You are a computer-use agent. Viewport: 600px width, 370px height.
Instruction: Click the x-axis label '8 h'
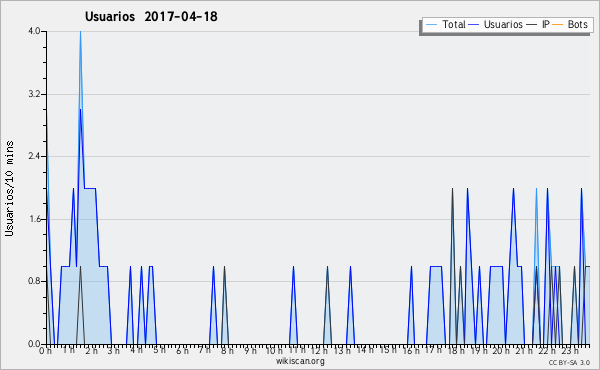pyautogui.click(x=227, y=351)
